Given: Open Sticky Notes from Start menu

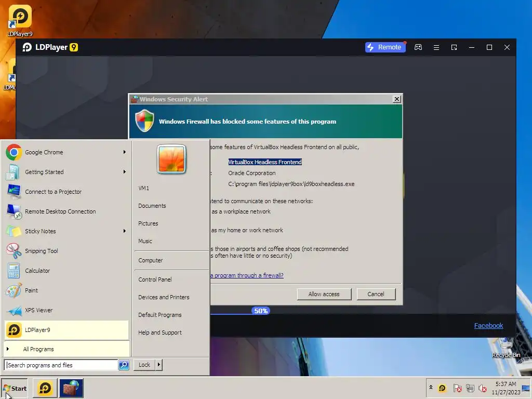Looking at the screenshot, I should point(66,231).
